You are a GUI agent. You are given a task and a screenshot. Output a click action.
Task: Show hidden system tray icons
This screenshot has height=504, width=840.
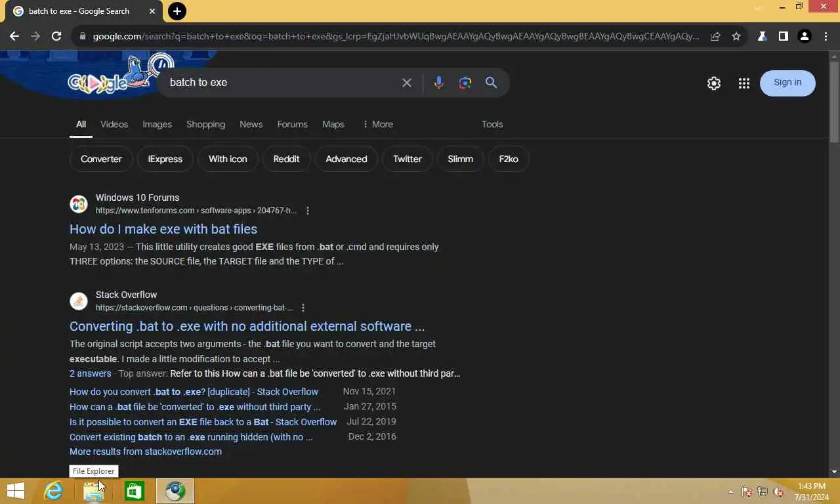(x=730, y=492)
